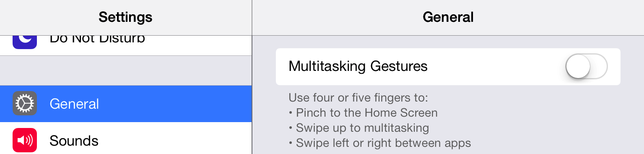Screen dimensions: 644x154
Task: Click empty gray area above Multitasking Gestures cell
Action: [448, 42]
